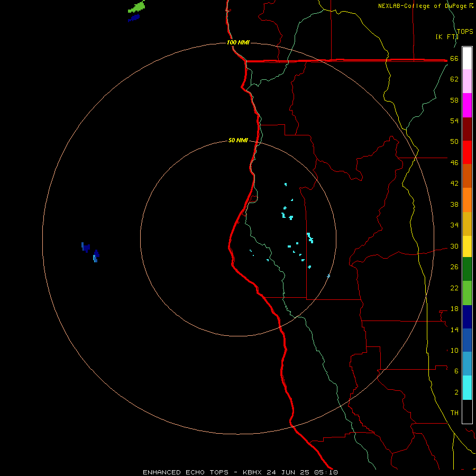
Task: Click the medium blue legend swatch
Action: click(x=467, y=340)
